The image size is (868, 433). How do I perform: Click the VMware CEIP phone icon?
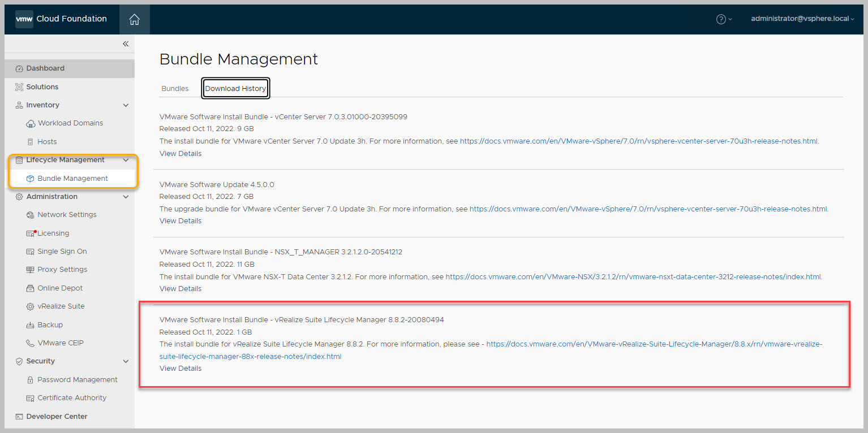[31, 343]
